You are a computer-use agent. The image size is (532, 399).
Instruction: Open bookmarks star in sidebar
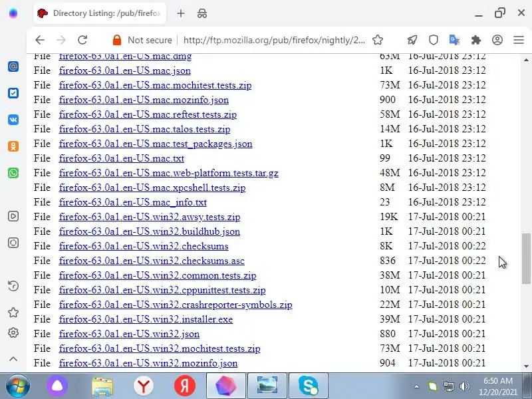(13, 313)
